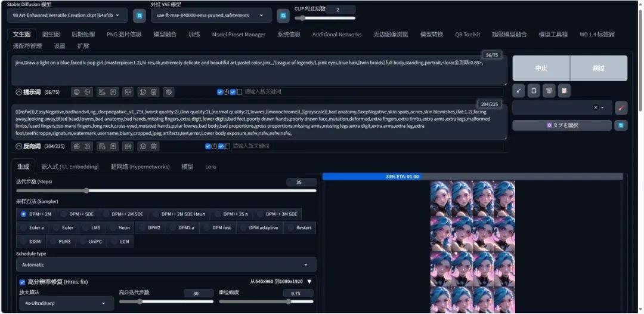644x314 pixels.
Task: Click the trash delete icon in 反向词 toolbar
Action: (x=154, y=146)
